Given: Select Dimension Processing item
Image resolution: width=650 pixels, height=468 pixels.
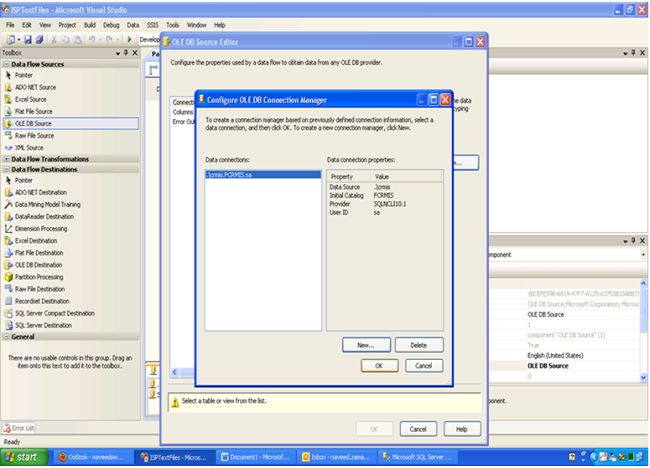Looking at the screenshot, I should click(x=41, y=228).
